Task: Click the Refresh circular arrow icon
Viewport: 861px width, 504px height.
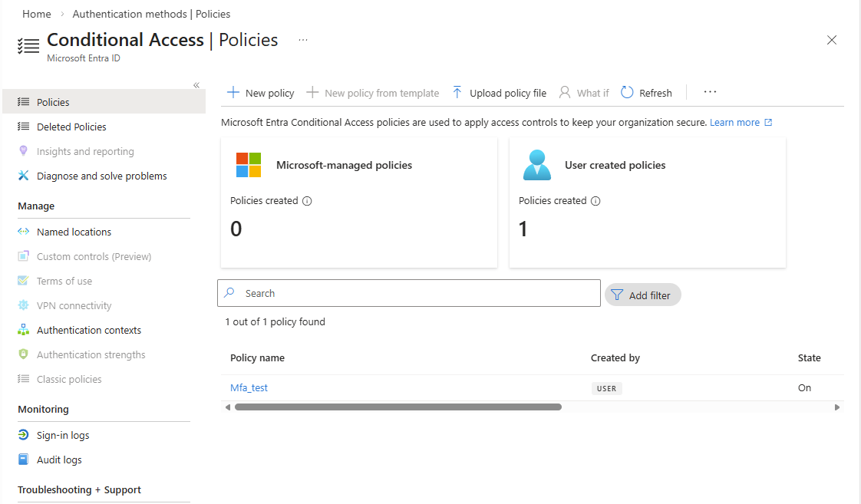Action: (x=627, y=92)
